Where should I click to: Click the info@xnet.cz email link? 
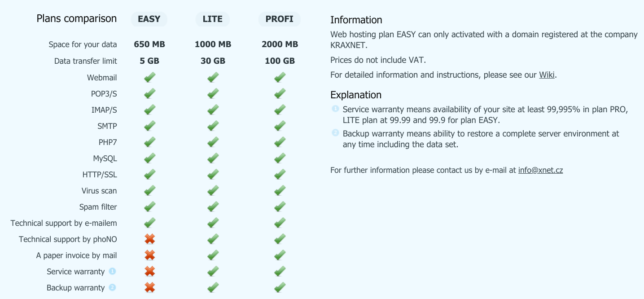click(x=540, y=170)
